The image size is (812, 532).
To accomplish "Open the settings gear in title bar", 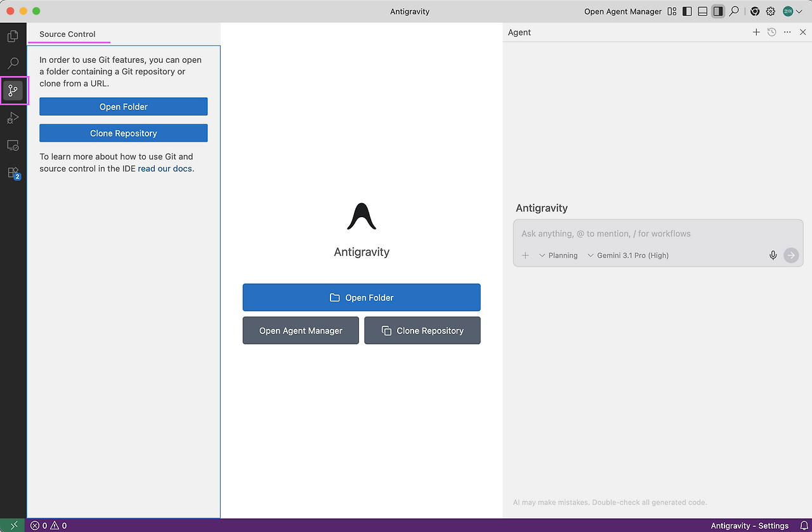I will 771,11.
